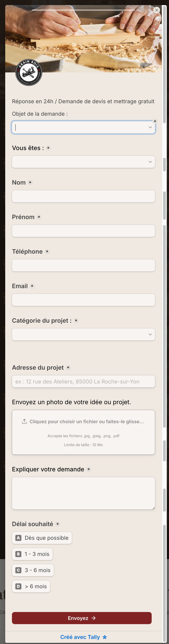This screenshot has width=169, height=644.
Task: Expand the 'Vous êtes' dropdown
Action: (x=83, y=162)
